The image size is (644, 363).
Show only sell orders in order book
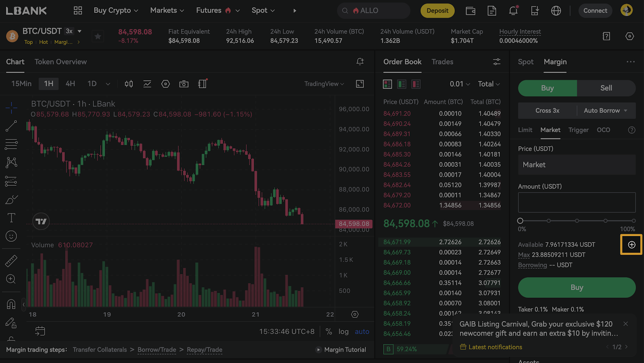click(x=416, y=84)
